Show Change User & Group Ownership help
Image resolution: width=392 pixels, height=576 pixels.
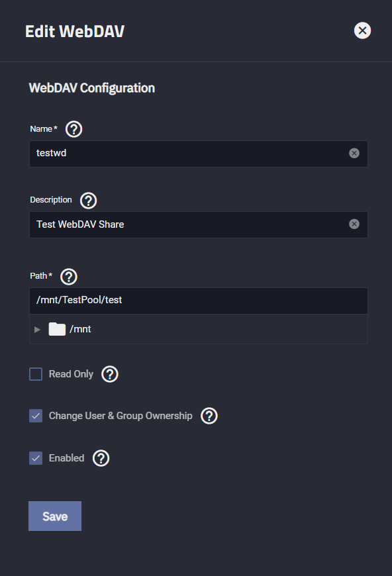209,416
